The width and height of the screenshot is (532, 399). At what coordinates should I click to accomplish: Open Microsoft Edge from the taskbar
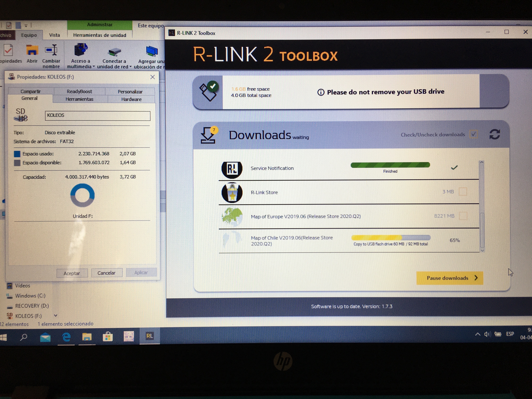66,337
